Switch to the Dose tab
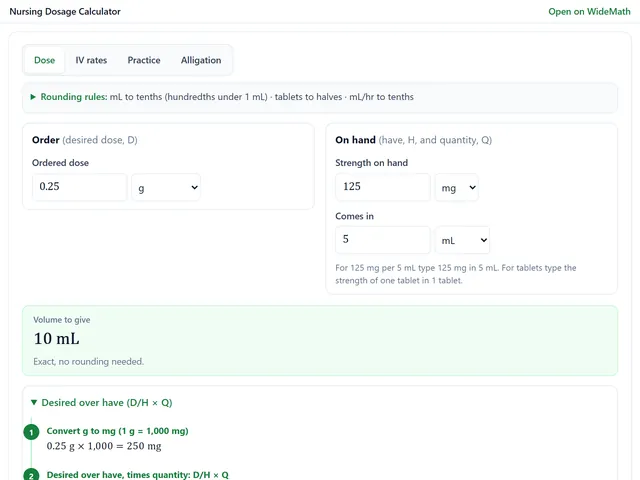This screenshot has width=640, height=480. coord(44,60)
